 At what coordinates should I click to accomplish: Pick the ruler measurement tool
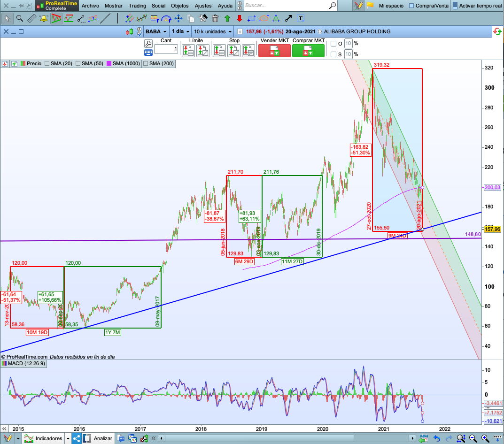click(32, 19)
